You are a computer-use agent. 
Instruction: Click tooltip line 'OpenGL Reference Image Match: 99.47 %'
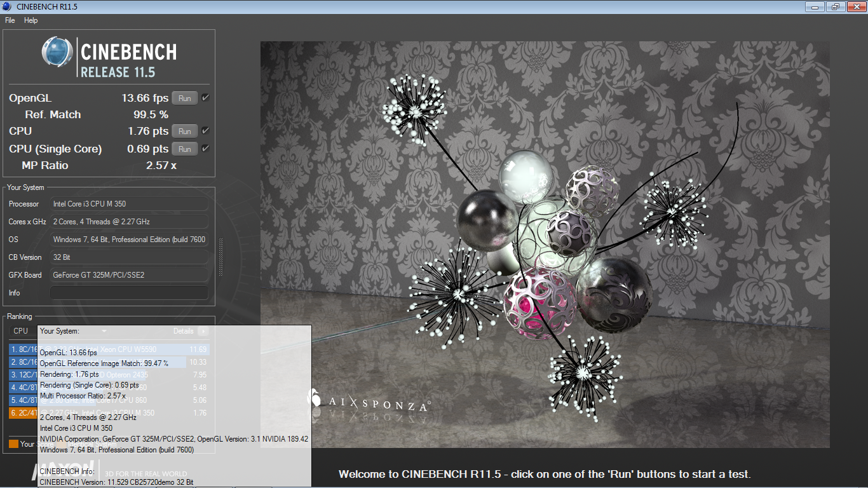coord(104,363)
